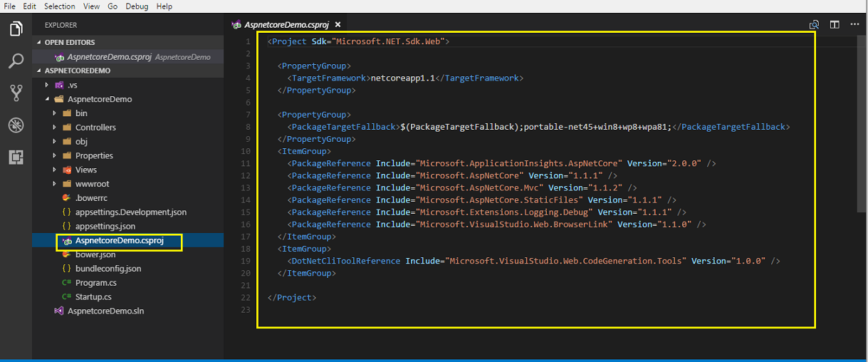Click Microsoft.AspNetCore.StaticFiles include value
Image resolution: width=868 pixels, height=362 pixels.
498,200
